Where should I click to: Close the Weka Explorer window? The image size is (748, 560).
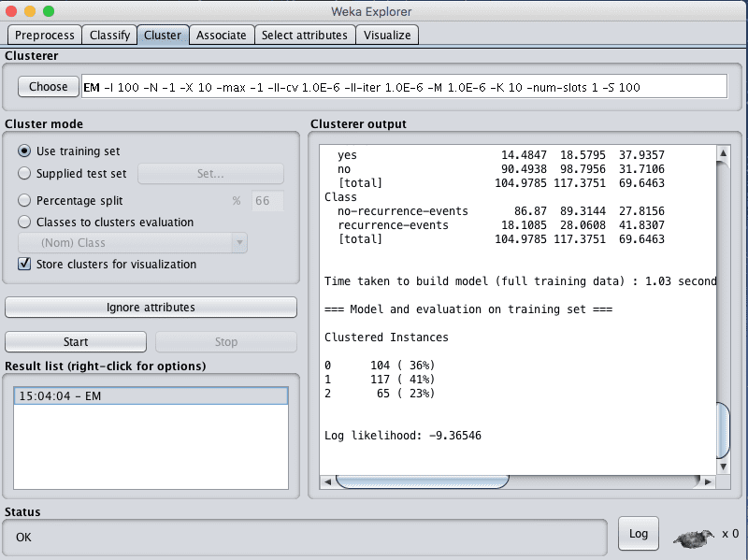11,11
